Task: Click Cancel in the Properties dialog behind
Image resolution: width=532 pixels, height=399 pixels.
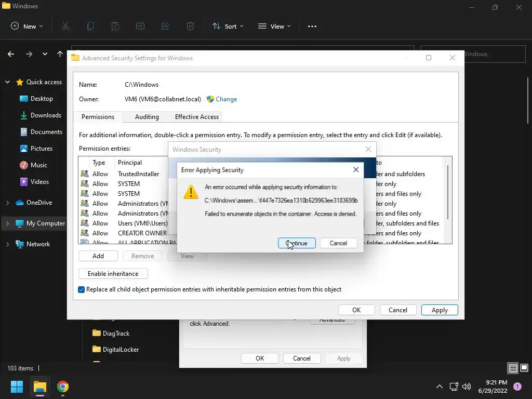Action: (302, 358)
